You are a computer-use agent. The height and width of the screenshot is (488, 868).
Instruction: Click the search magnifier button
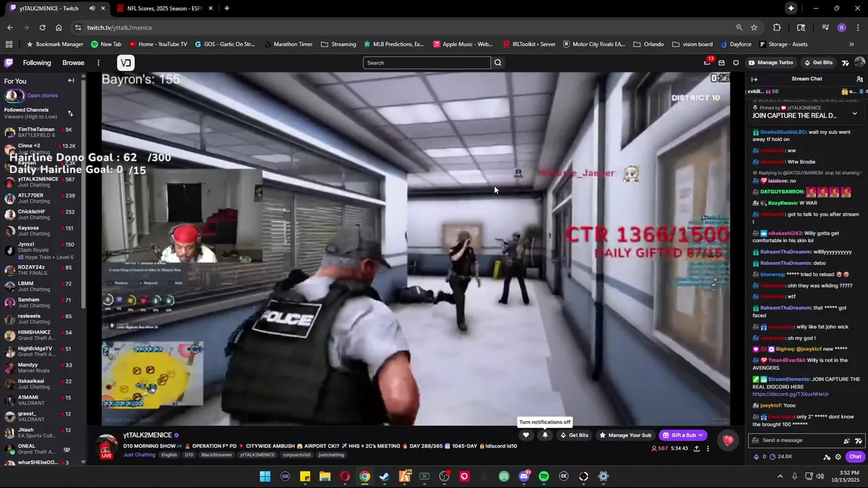[x=498, y=63]
